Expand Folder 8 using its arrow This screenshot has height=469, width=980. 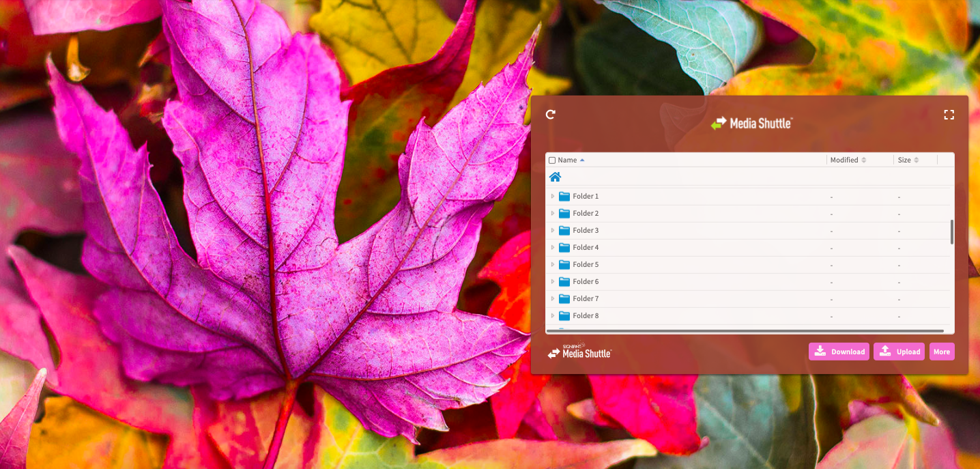[x=553, y=316]
